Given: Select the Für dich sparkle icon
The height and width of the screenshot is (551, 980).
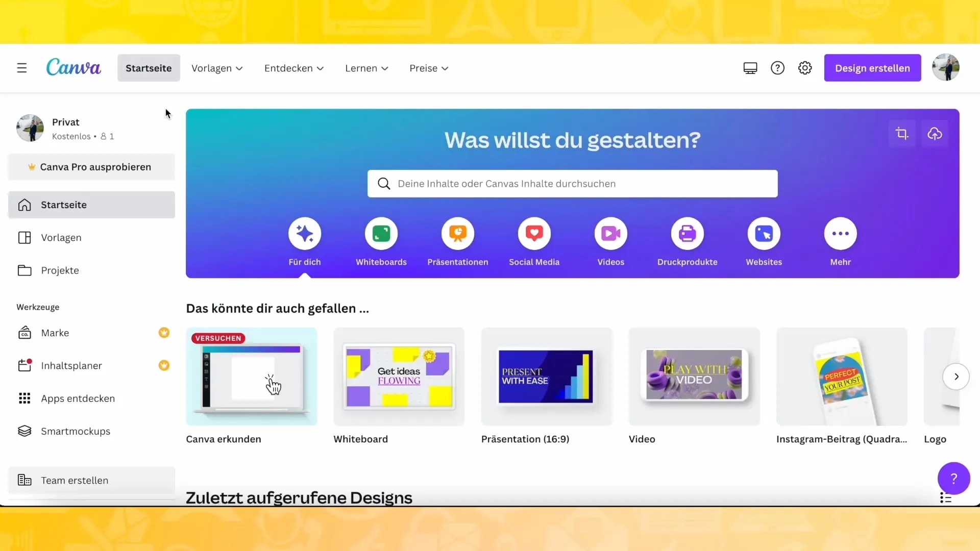Looking at the screenshot, I should (305, 233).
